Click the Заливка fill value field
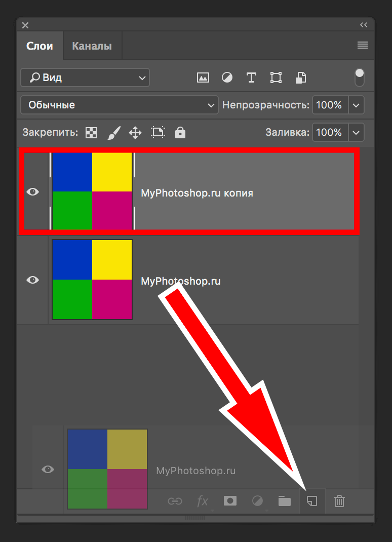The image size is (392, 542). click(x=330, y=133)
